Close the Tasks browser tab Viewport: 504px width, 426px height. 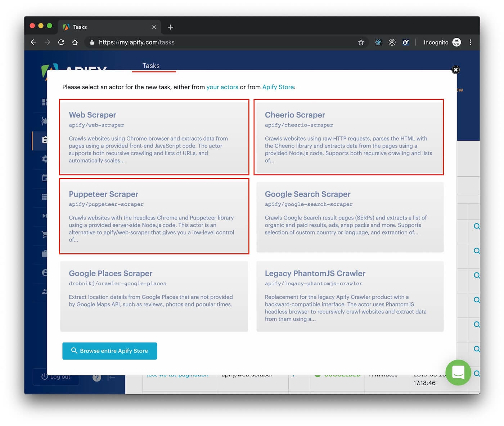point(154,27)
